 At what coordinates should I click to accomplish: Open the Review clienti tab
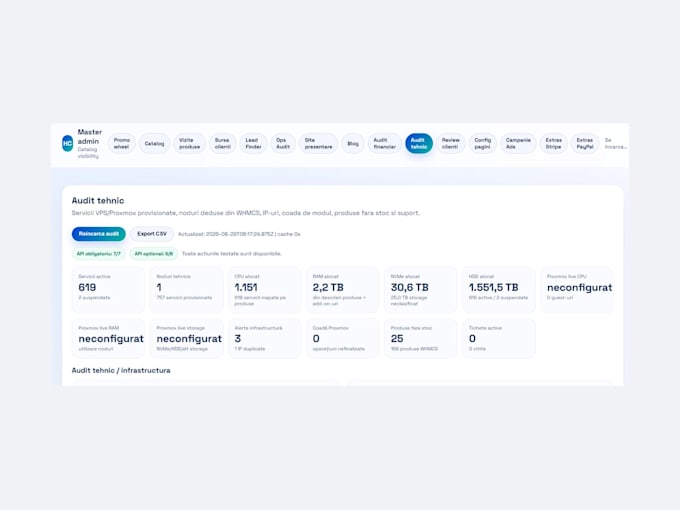(x=451, y=144)
